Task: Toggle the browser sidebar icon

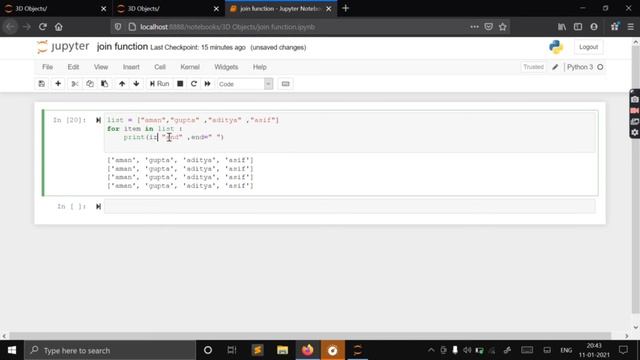Action: pos(578,27)
